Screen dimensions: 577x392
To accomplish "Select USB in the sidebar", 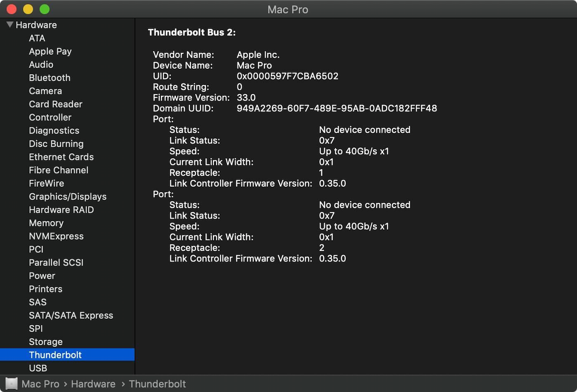I will (38, 368).
